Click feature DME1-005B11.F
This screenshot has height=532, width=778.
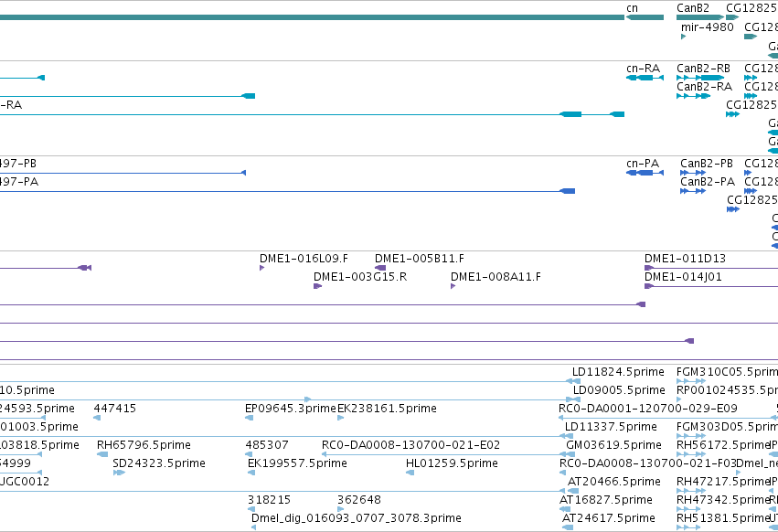[420, 259]
